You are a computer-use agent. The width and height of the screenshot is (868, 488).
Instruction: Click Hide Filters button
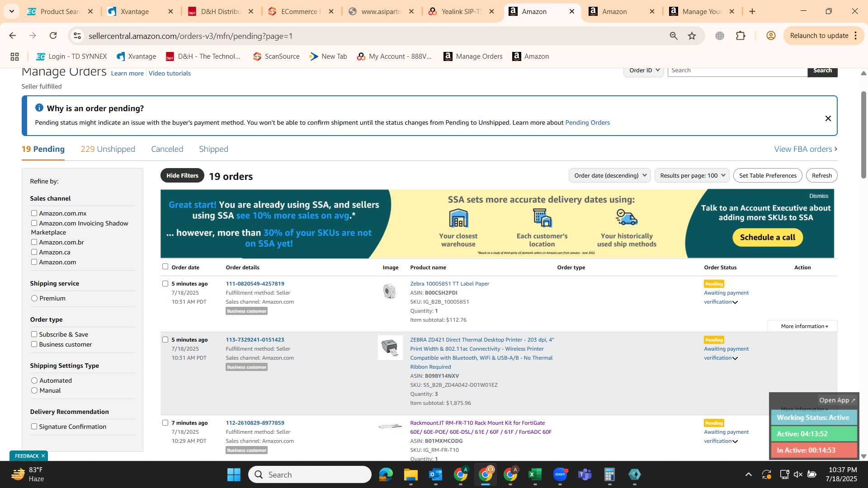click(182, 176)
